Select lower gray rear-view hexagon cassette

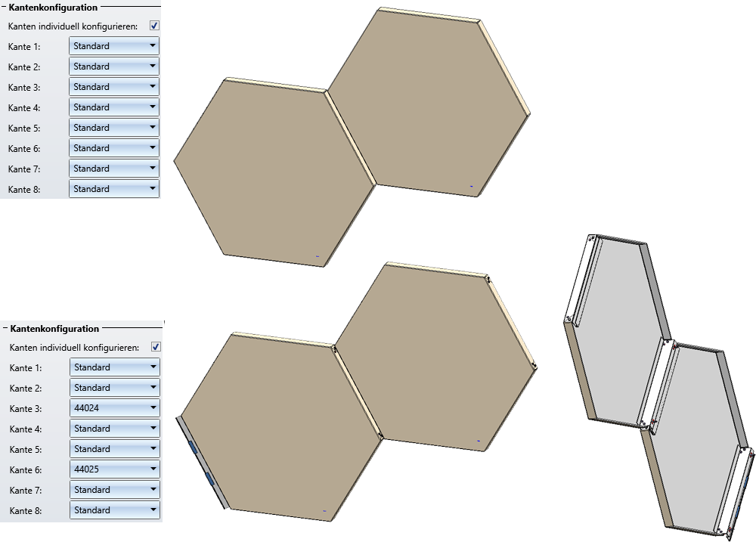[698, 438]
